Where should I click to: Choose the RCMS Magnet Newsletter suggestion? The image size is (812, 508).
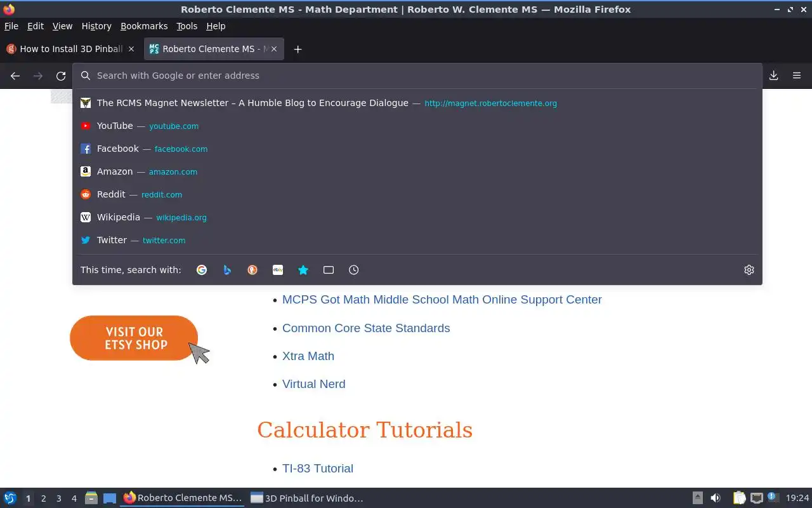(417, 103)
